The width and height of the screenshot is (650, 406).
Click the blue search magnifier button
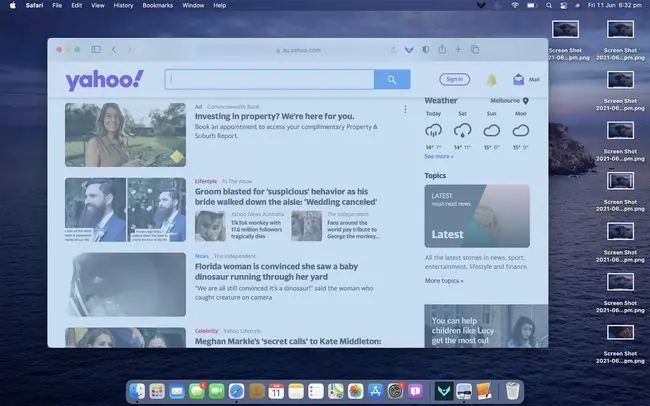point(392,79)
